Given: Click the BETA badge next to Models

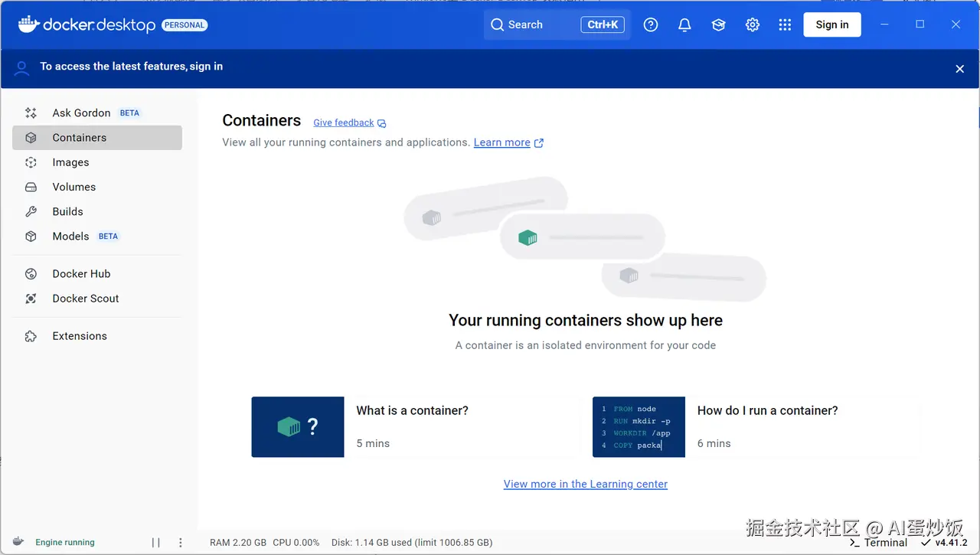Looking at the screenshot, I should pos(108,237).
